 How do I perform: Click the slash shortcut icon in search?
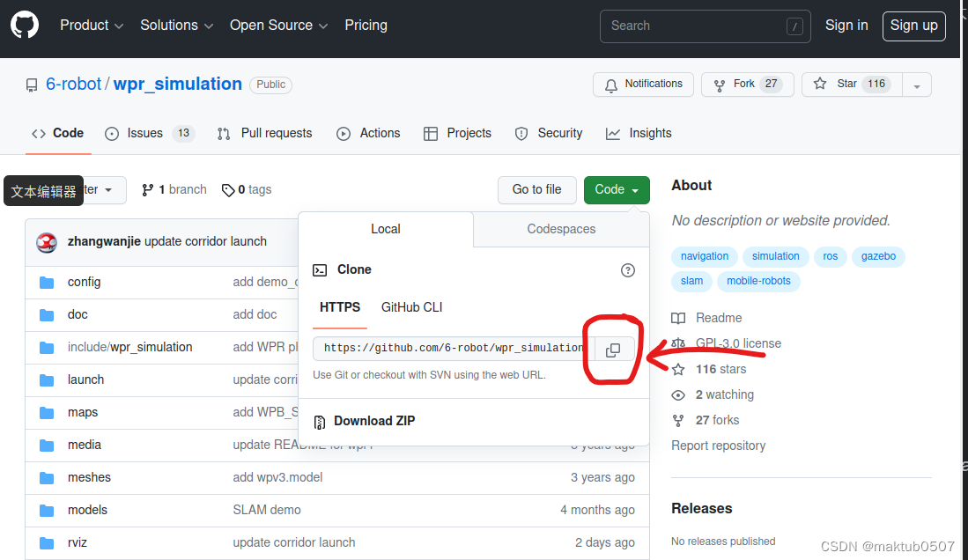(x=794, y=26)
